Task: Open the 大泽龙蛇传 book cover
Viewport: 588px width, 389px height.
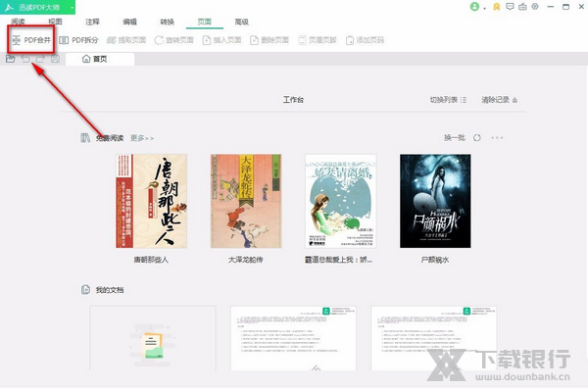Action: [x=246, y=201]
